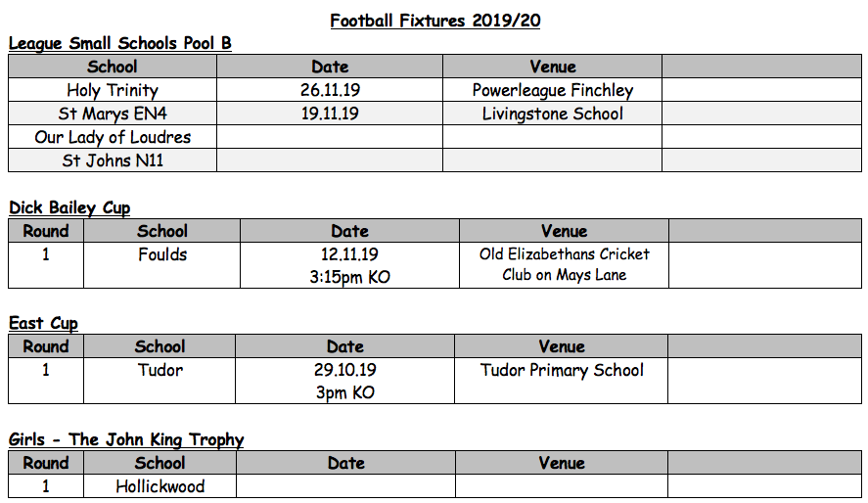
Task: Click the 26.11.19 date cell
Action: pyautogui.click(x=330, y=90)
